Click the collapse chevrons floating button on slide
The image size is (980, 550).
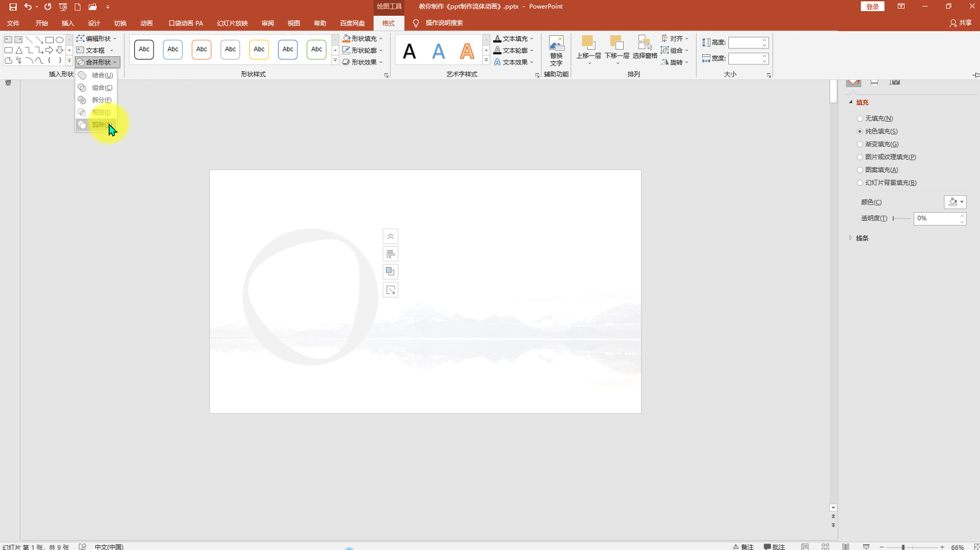point(390,236)
